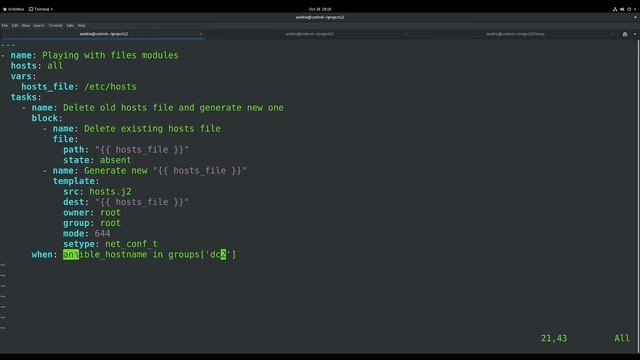Image resolution: width=640 pixels, height=360 pixels.
Task: Switch to the third terminal tab ~/project12/temp
Action: pos(515,34)
